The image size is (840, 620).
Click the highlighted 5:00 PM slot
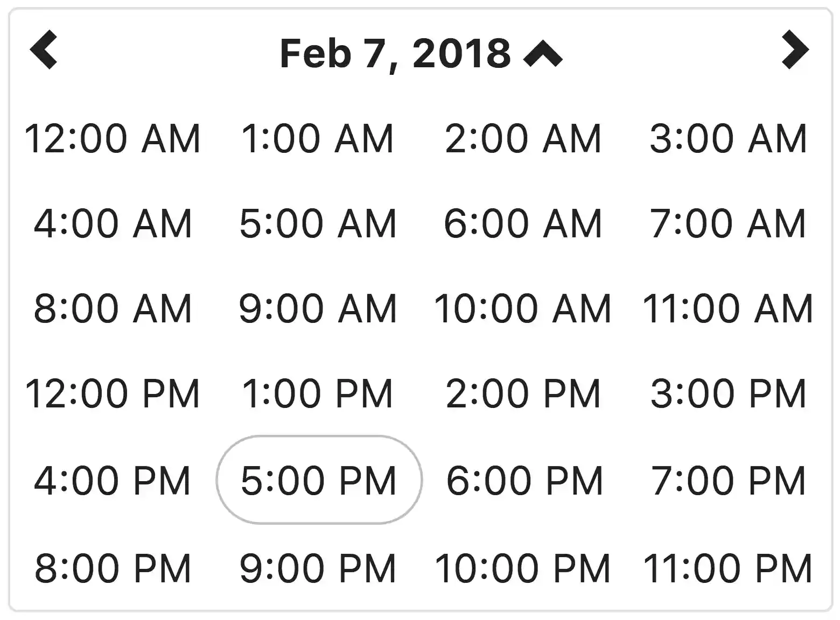point(318,480)
